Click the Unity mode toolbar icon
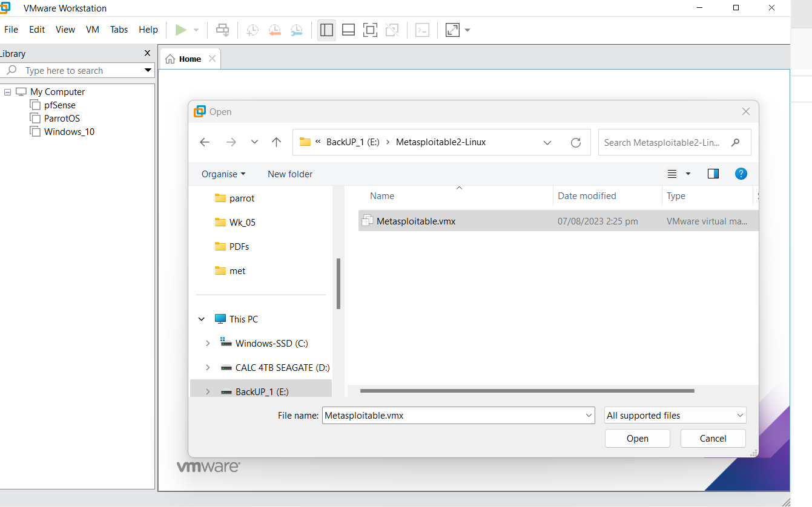 coord(392,30)
